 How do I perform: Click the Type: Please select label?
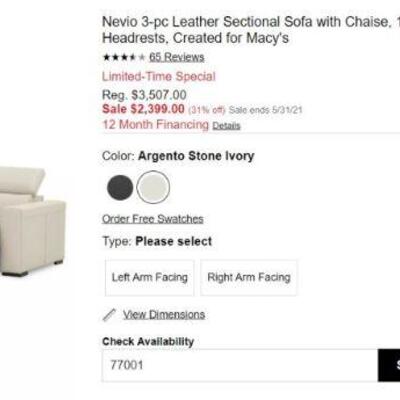[157, 241]
